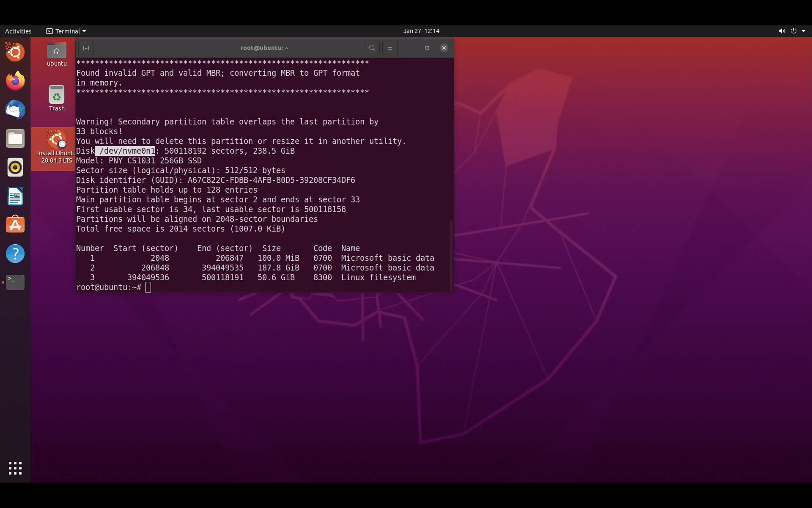Open the ubuntu home folder desktop icon

(x=57, y=54)
